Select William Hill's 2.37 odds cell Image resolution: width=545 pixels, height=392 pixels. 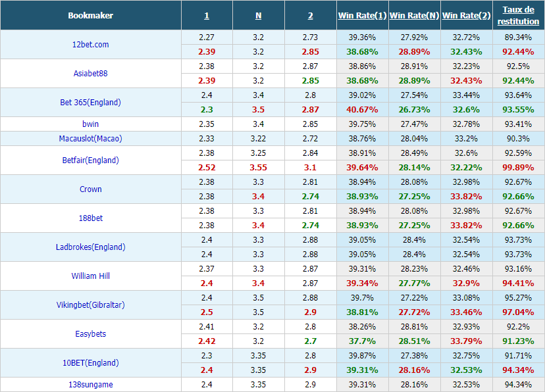[207, 269]
